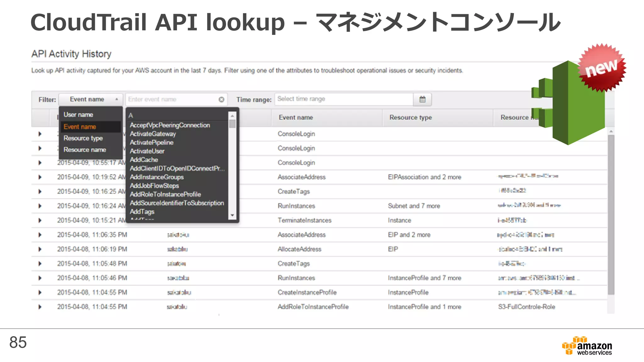Pick AddClientIDToOpenIDConnectPr... suggestion
Screen dimensions: 644x362
click(177, 168)
